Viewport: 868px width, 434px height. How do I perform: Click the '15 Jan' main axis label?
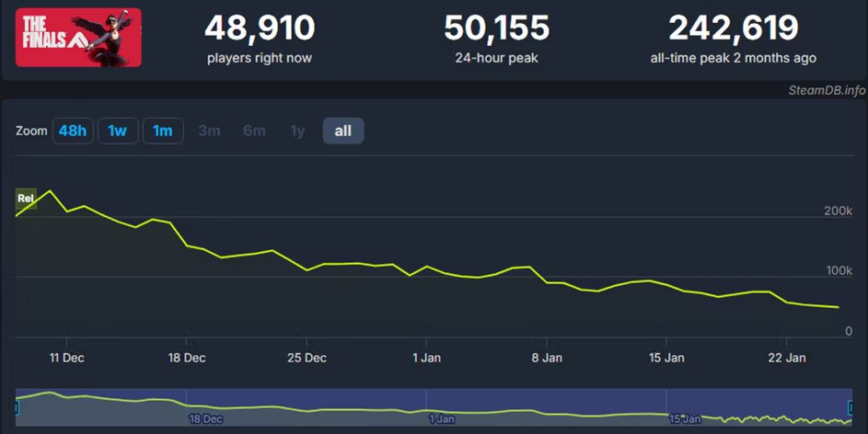[666, 358]
